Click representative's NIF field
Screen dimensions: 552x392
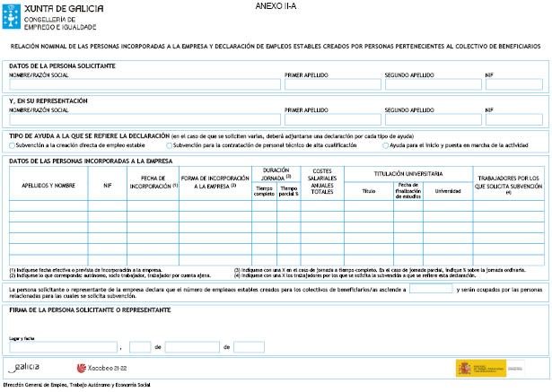pos(514,119)
